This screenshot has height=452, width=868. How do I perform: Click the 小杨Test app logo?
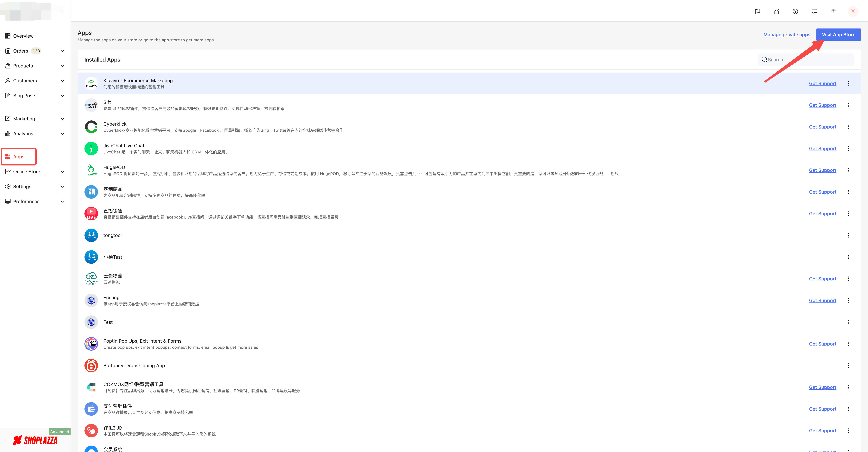[91, 257]
